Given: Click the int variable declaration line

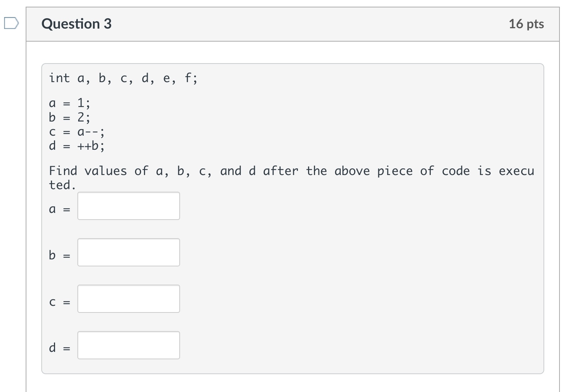Looking at the screenshot, I should click(123, 78).
